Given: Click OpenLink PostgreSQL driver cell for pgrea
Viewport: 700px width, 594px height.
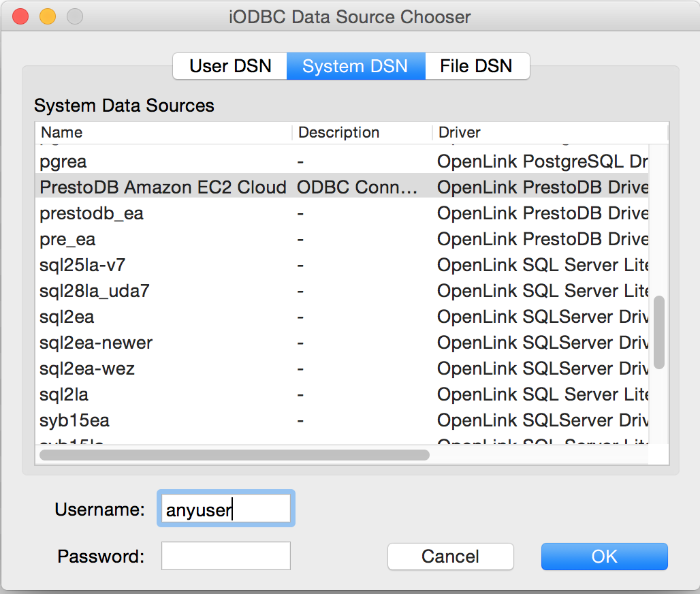Looking at the screenshot, I should [x=543, y=161].
